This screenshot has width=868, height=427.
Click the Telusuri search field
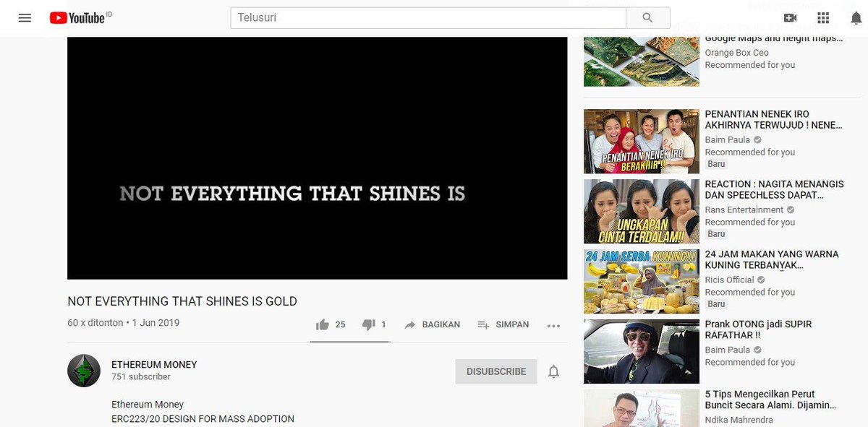428,17
